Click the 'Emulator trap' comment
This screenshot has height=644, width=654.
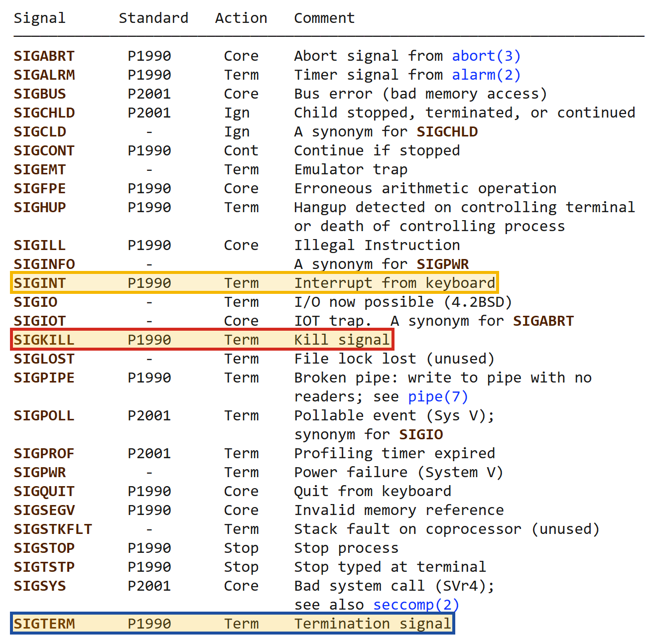tap(351, 169)
